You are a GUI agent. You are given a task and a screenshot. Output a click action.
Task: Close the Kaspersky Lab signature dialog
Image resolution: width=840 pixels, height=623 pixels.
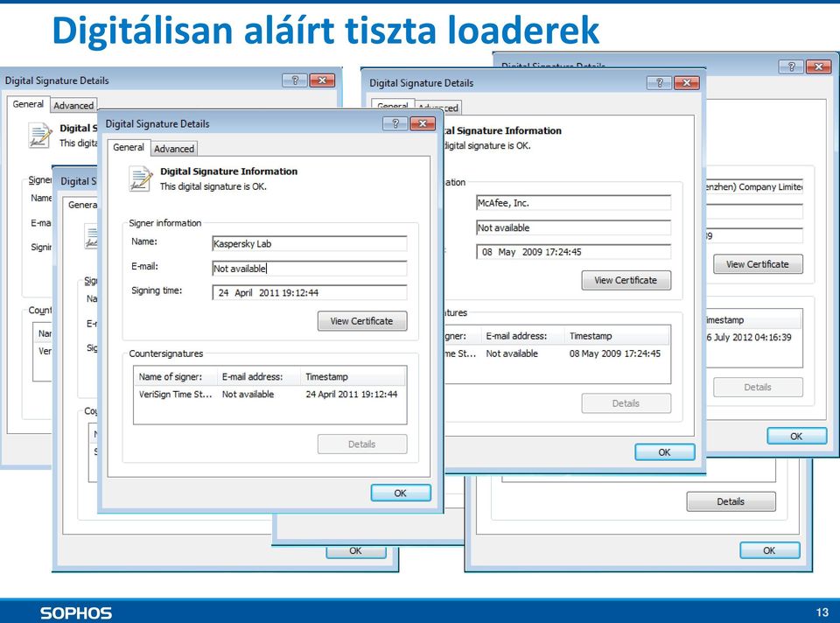coord(423,123)
